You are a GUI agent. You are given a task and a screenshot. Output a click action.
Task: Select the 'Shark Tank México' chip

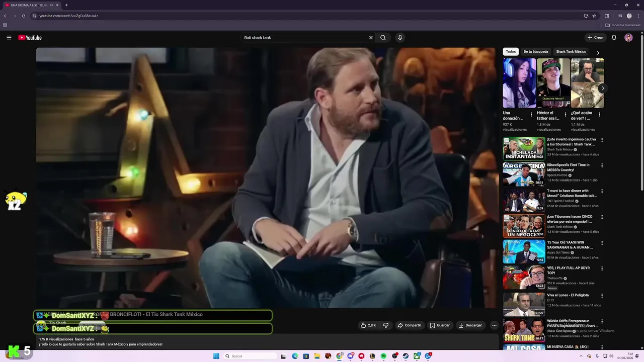coord(571,52)
